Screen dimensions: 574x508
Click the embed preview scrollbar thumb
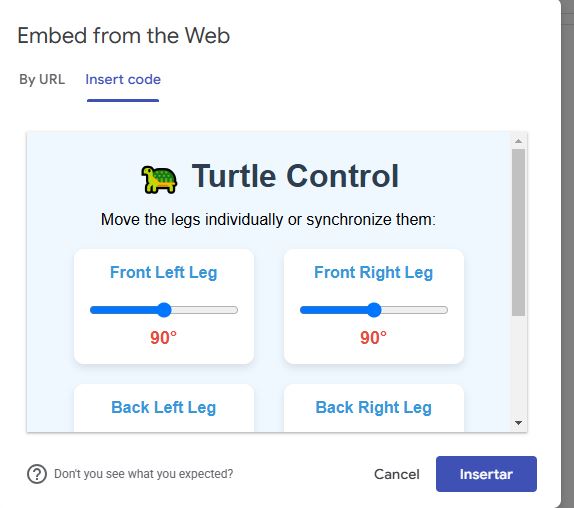518,232
